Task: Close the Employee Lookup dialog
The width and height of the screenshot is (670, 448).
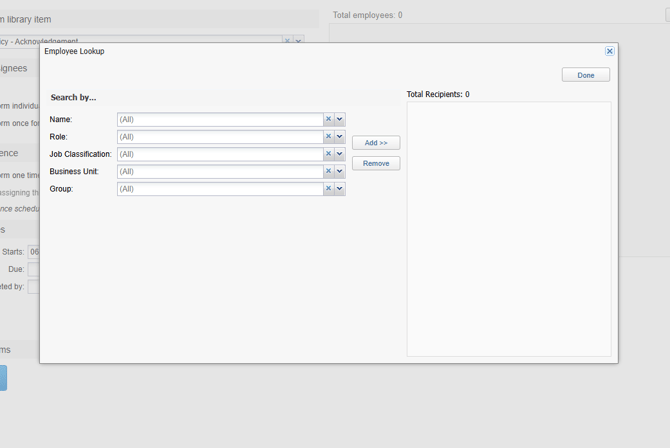Action: pos(609,51)
